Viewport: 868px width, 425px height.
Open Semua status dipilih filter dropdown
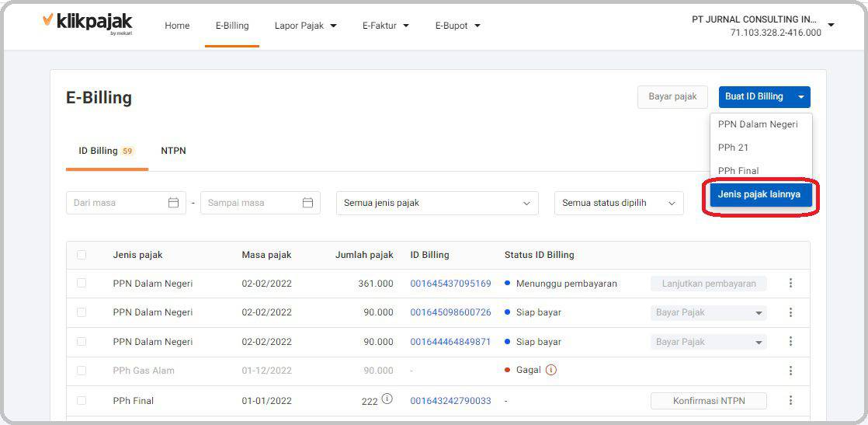click(x=619, y=203)
